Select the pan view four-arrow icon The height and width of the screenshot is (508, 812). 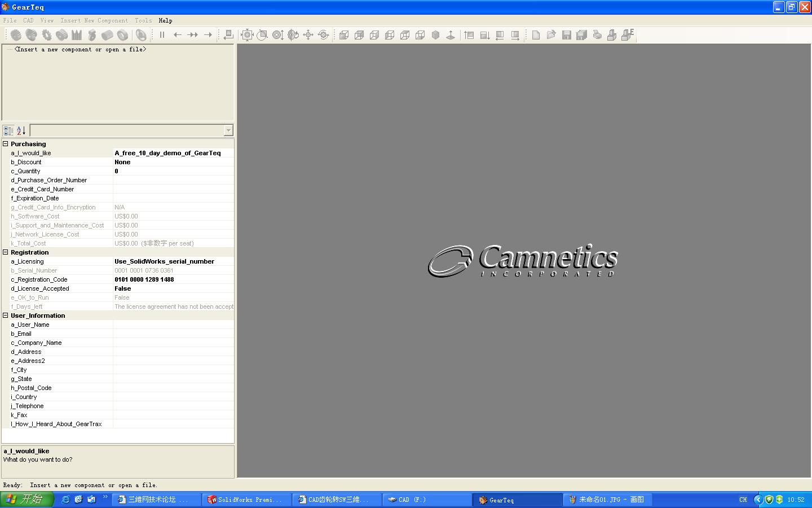pyautogui.click(x=308, y=35)
